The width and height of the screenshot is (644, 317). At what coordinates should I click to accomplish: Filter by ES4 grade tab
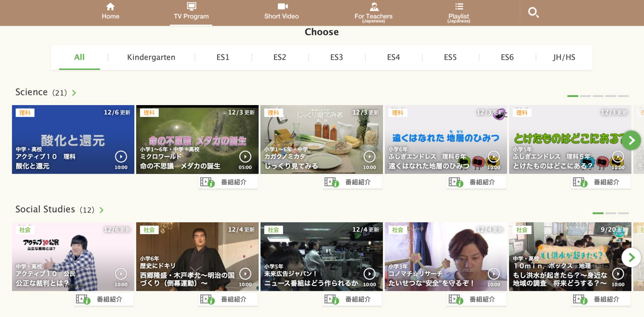[x=393, y=57]
